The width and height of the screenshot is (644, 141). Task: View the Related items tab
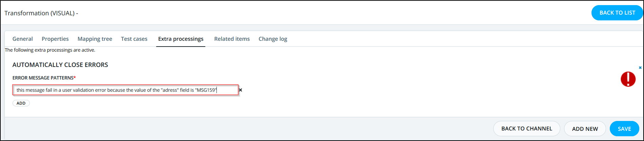(232, 39)
